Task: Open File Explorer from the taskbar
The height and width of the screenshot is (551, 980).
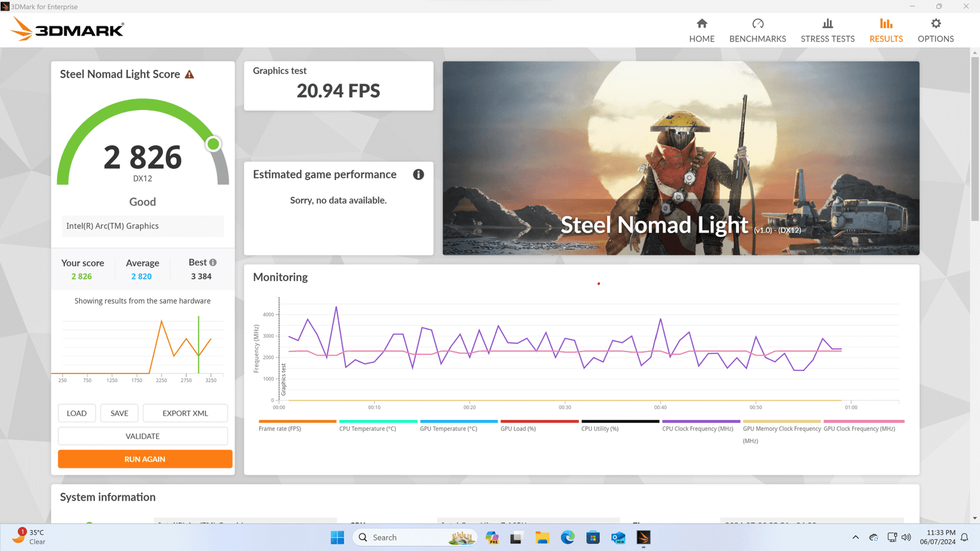Action: click(x=542, y=538)
